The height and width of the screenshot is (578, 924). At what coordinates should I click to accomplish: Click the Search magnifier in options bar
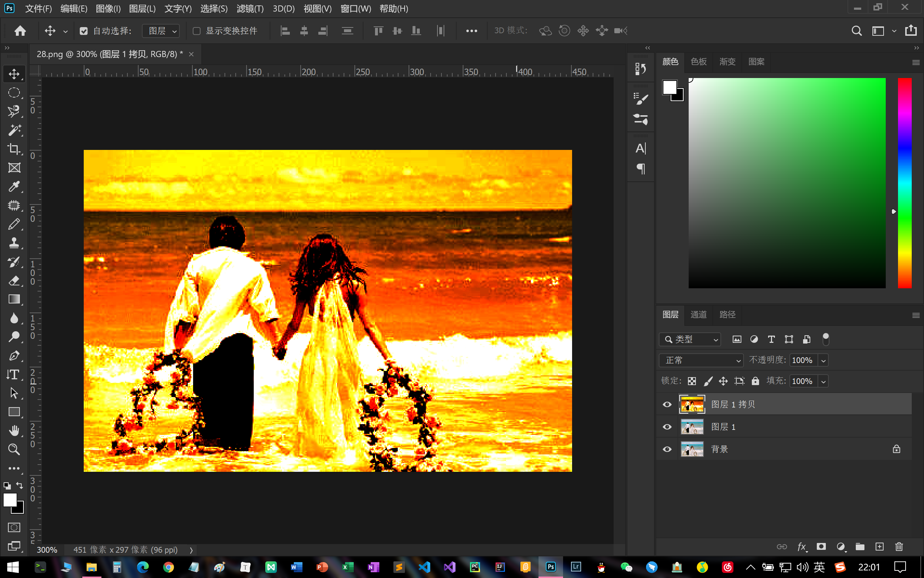click(857, 31)
